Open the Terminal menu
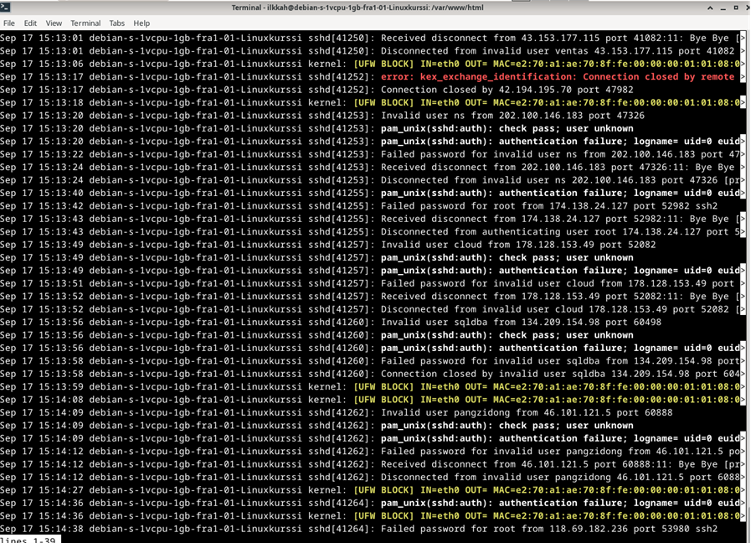This screenshot has height=543, width=756. tap(85, 23)
